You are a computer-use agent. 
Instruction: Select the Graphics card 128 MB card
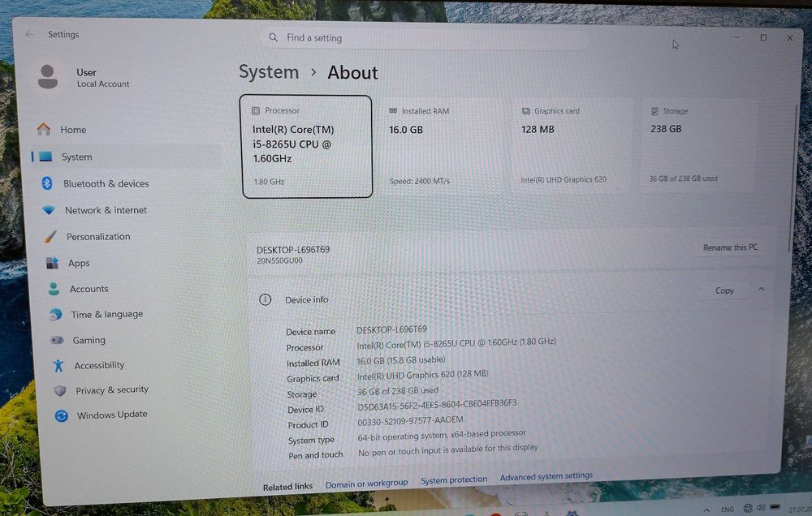point(572,146)
